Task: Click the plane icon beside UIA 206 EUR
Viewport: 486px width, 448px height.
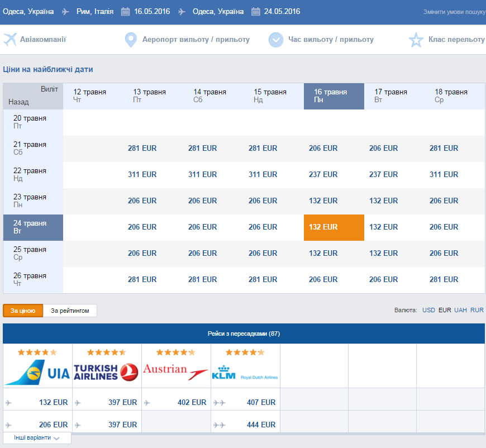Action: point(8,425)
